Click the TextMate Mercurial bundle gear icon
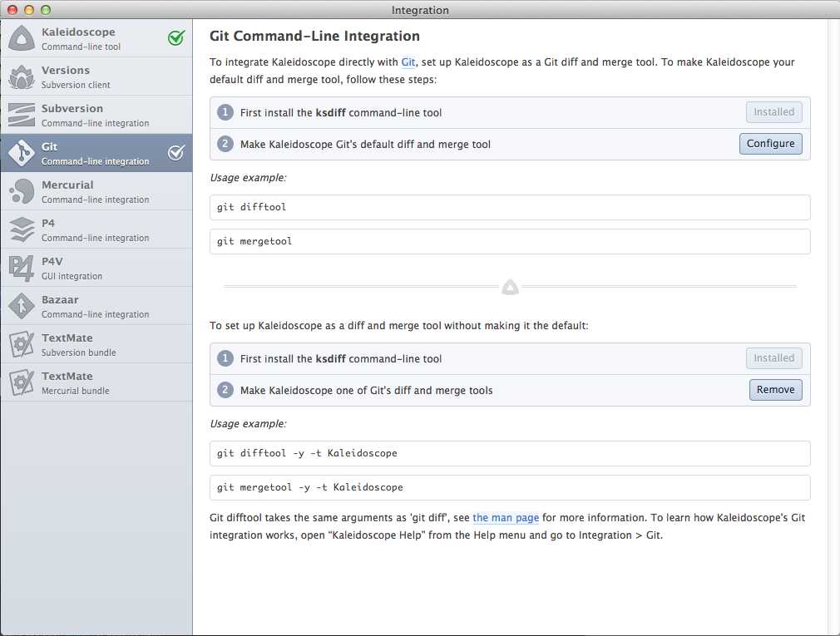 (x=22, y=382)
